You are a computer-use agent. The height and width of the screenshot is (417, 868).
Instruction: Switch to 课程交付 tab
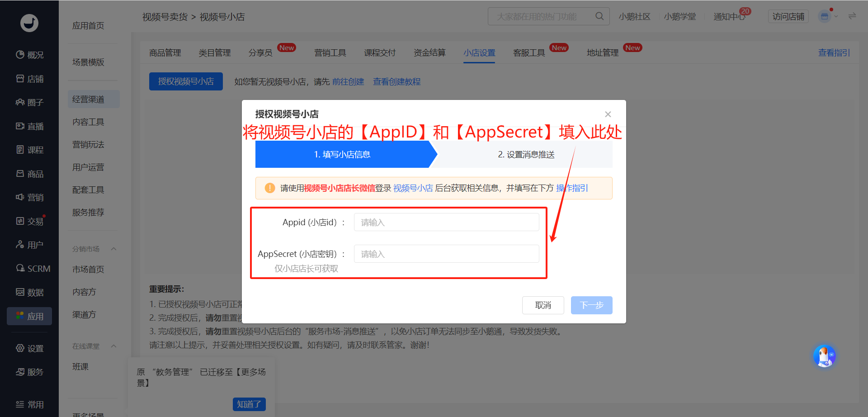[x=380, y=53]
